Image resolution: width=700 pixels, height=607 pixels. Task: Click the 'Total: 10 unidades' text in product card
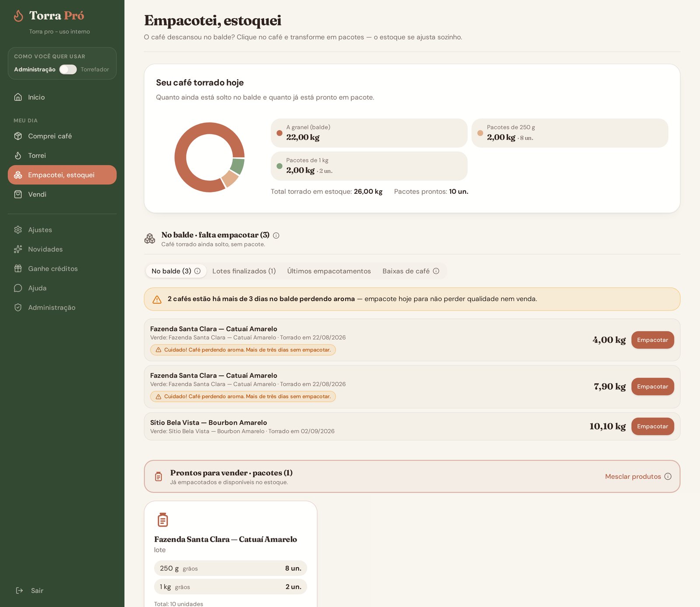(178, 604)
